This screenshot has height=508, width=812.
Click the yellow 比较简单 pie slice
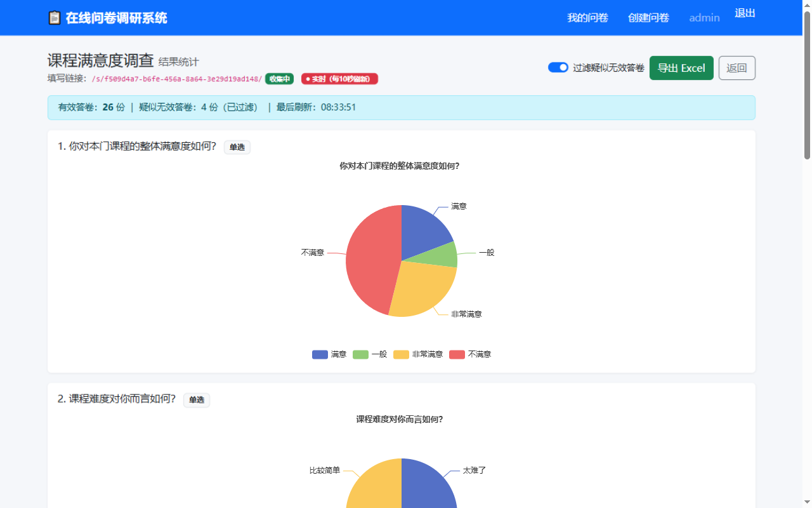click(x=374, y=486)
